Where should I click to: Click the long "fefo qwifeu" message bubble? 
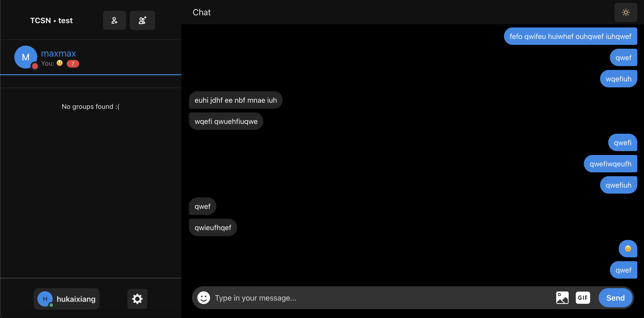point(570,37)
